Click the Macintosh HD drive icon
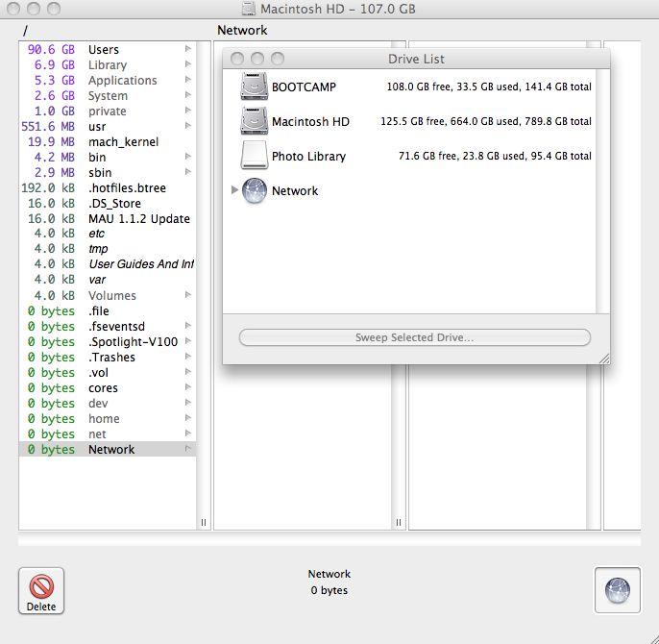 [254, 121]
